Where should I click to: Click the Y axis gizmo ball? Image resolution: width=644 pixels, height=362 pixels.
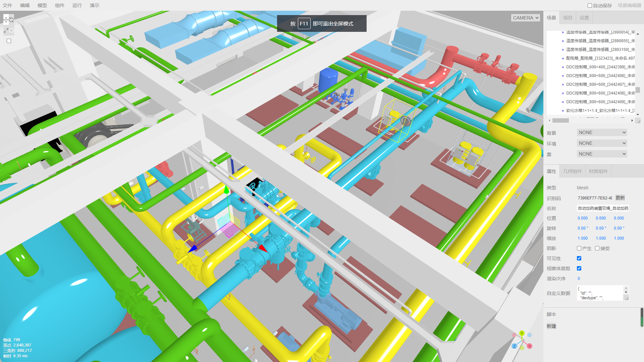click(x=522, y=333)
